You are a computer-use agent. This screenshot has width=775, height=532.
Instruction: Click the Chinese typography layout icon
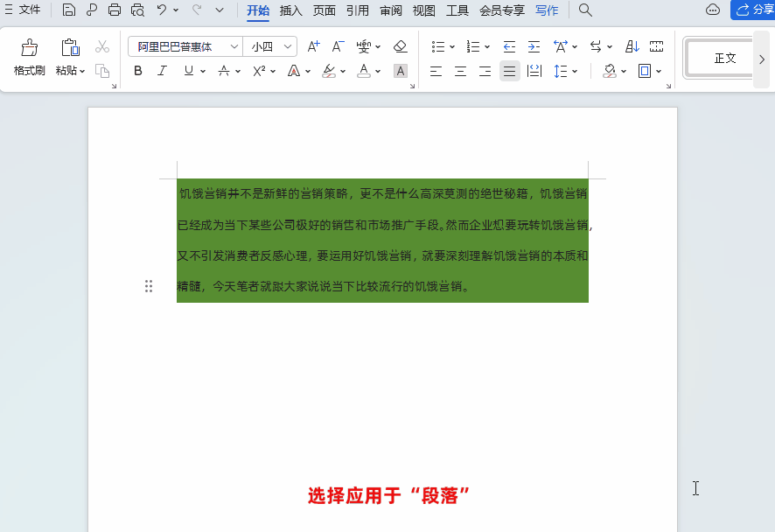pyautogui.click(x=561, y=46)
